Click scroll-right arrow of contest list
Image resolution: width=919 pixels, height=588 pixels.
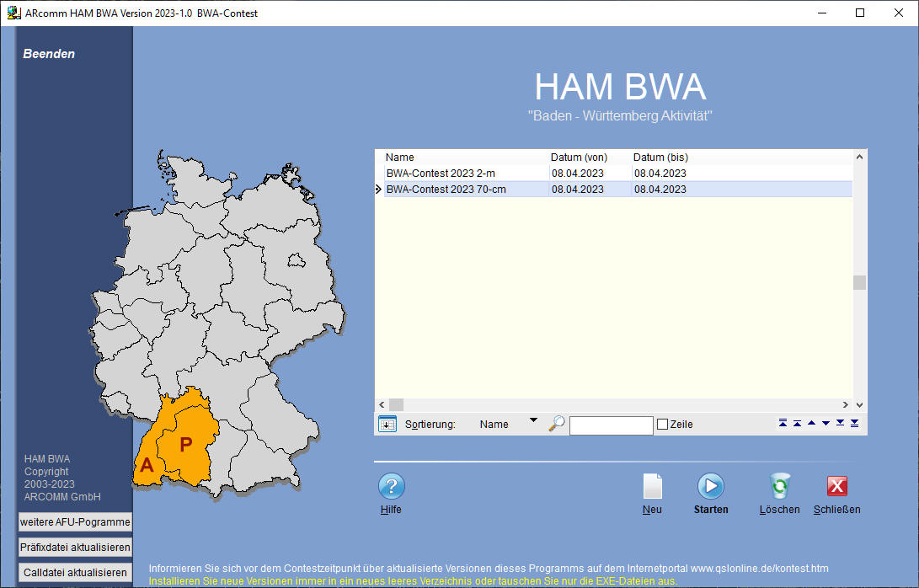pos(845,404)
